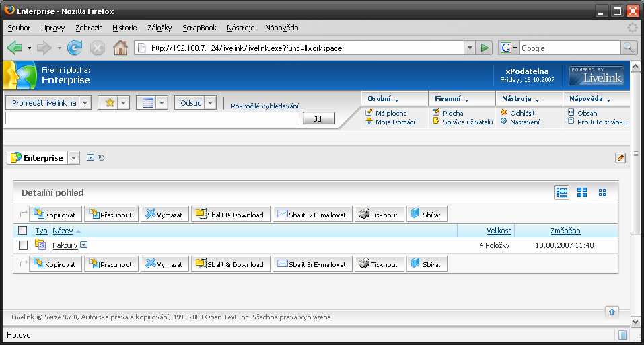Click the Firefox activity throbber icon

tap(633, 28)
